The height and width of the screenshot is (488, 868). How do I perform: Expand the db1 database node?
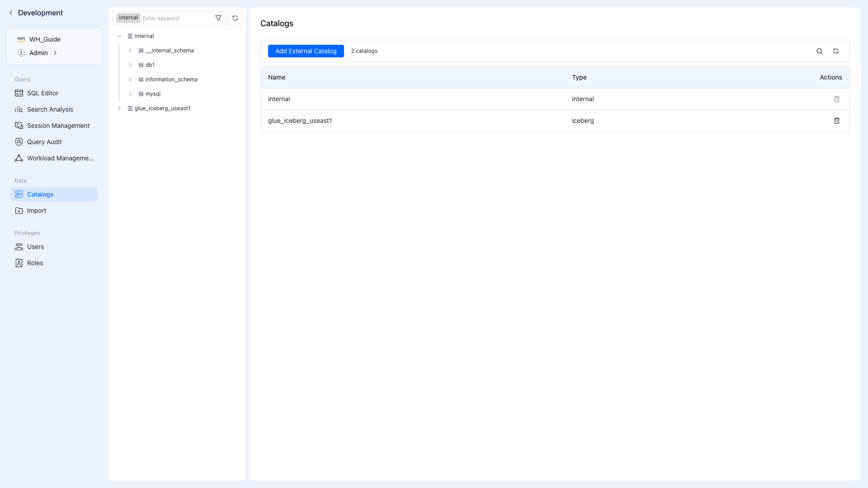coord(130,65)
